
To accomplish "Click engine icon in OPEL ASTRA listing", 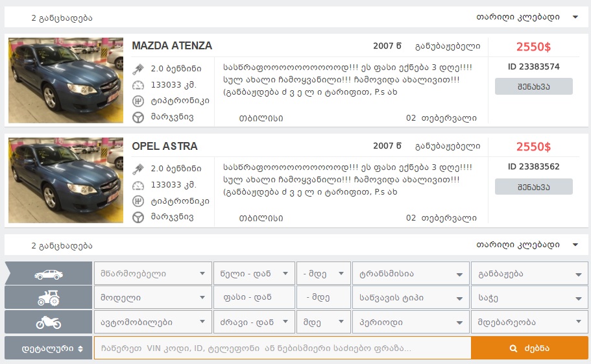I will click(138, 169).
